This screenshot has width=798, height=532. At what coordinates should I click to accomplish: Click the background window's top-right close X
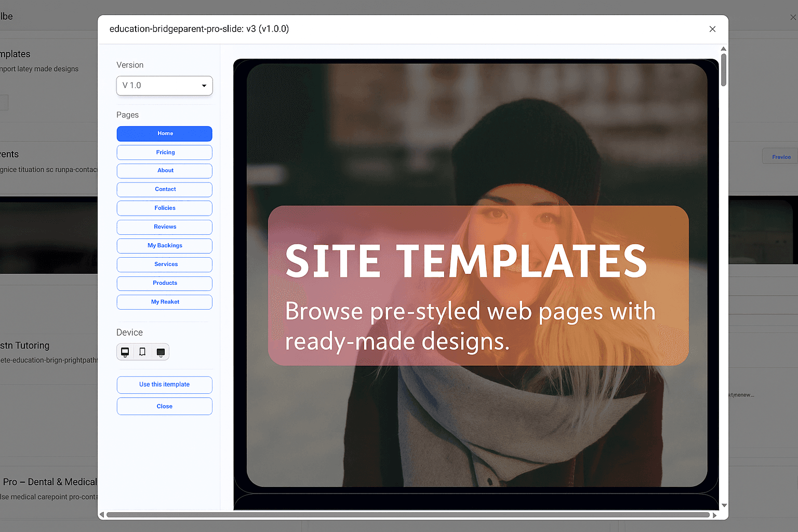793,17
